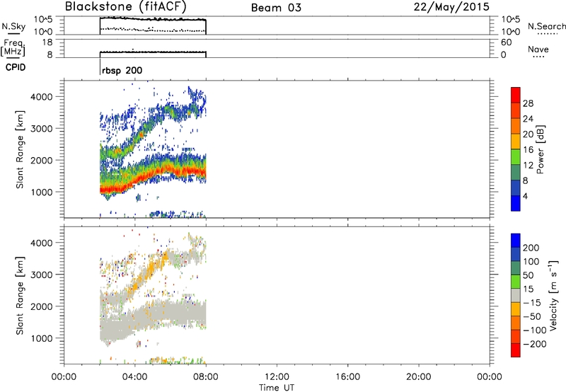566x392 pixels.
Task: Click the '18' tick on Freq. axis
Action: [x=47, y=42]
